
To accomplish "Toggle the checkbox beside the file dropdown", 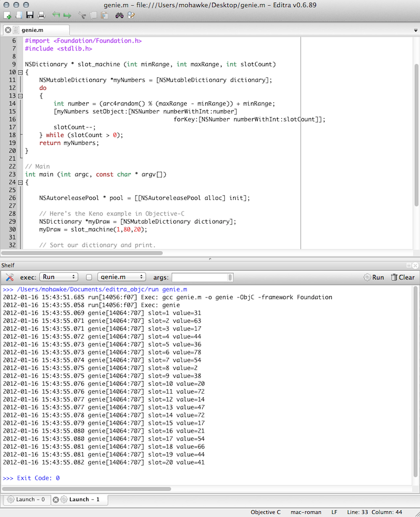I will [89, 277].
